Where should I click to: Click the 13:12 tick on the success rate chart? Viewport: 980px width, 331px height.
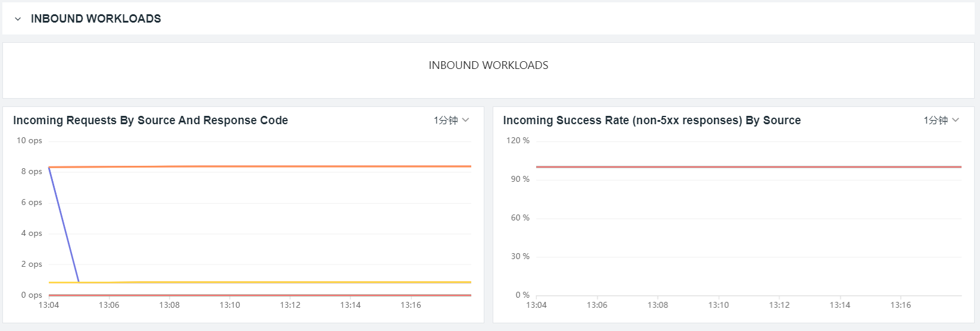pyautogui.click(x=779, y=305)
